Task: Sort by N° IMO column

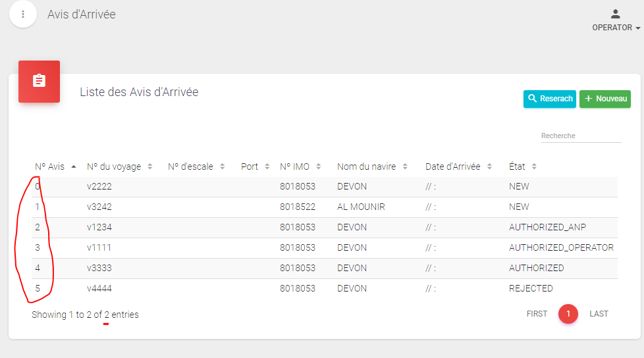Action: coord(300,166)
